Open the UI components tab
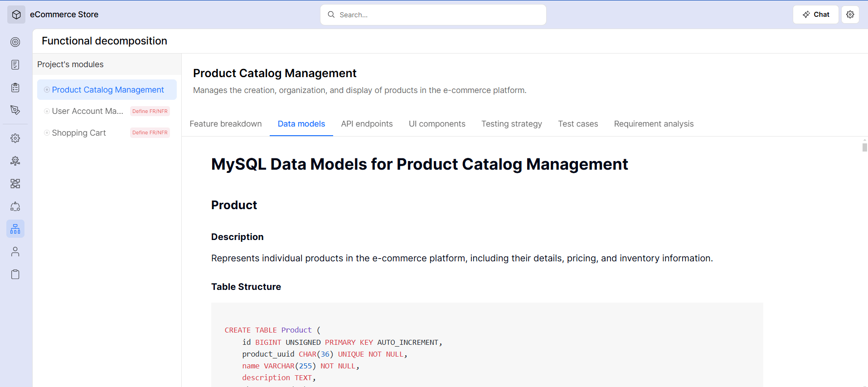The height and width of the screenshot is (387, 868). (x=437, y=124)
